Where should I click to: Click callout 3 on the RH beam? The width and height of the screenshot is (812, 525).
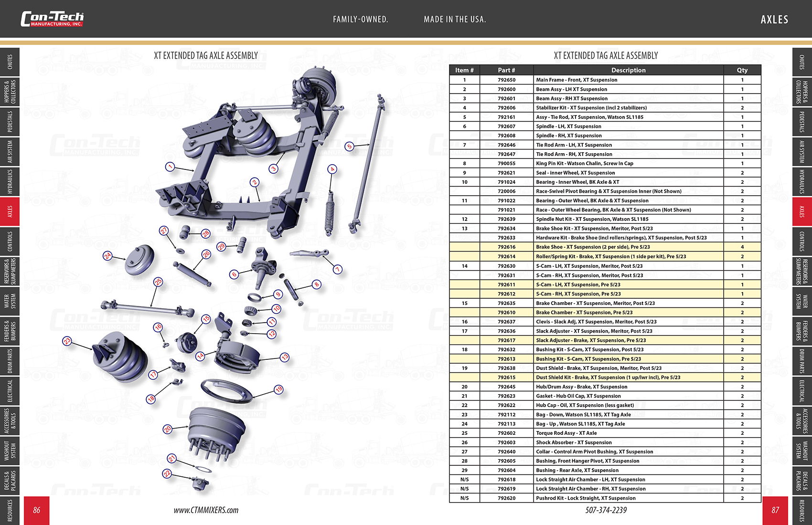pyautogui.click(x=274, y=168)
